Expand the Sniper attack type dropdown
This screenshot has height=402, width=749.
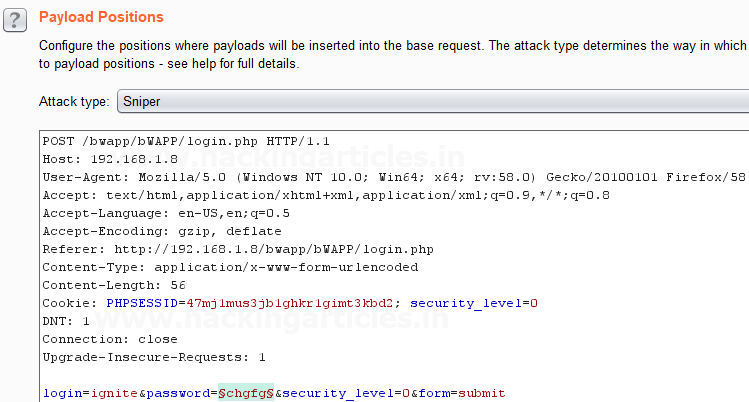tap(433, 101)
